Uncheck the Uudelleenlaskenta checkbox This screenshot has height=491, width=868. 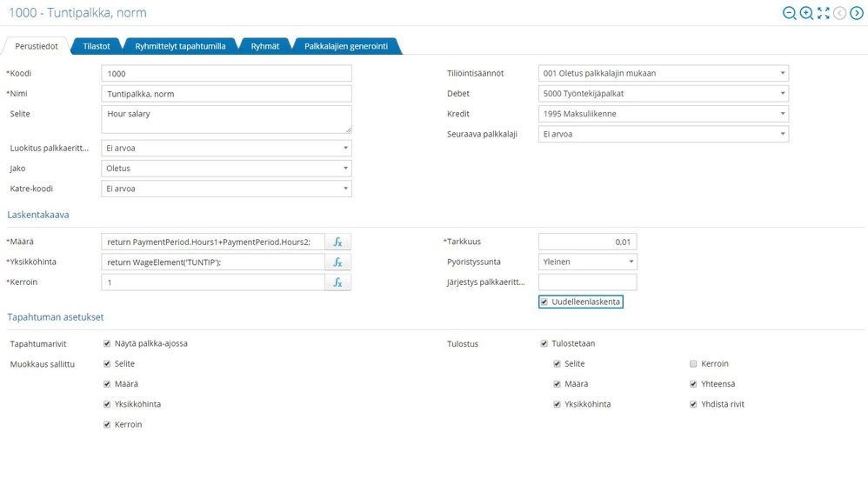(544, 302)
